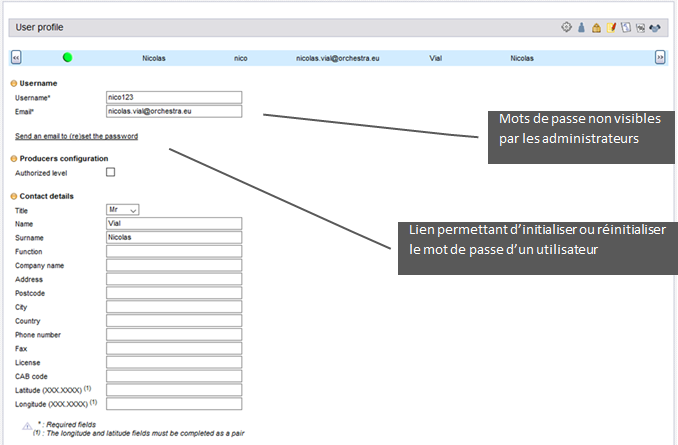Open the Title dropdown showing Mr
Screen dimensions: 678x445
coord(122,210)
